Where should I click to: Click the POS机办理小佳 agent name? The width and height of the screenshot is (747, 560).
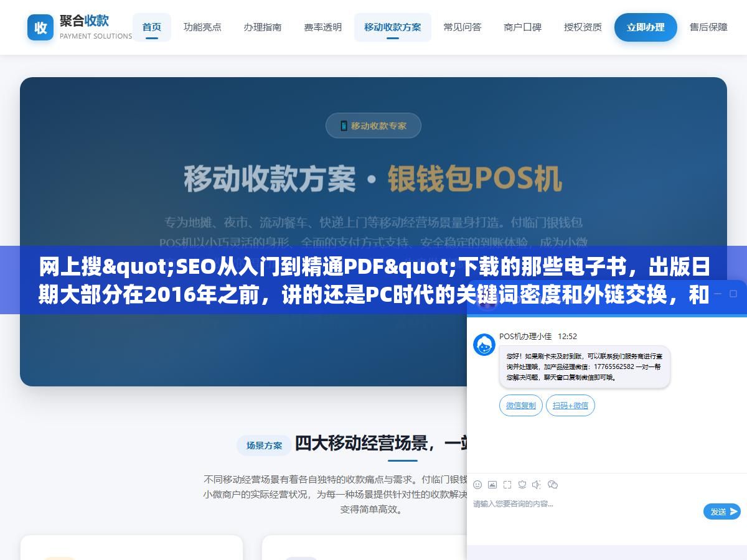525,336
